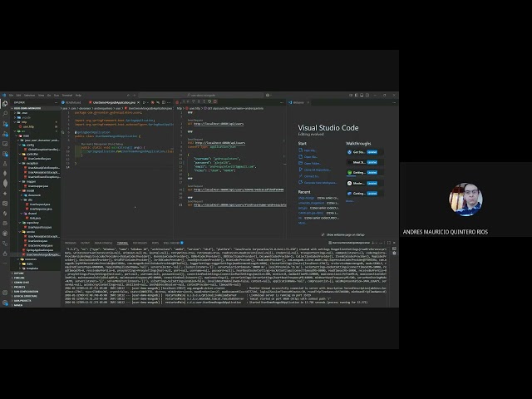
Task: Open the Accounts icon in activity bar
Action: point(5,293)
